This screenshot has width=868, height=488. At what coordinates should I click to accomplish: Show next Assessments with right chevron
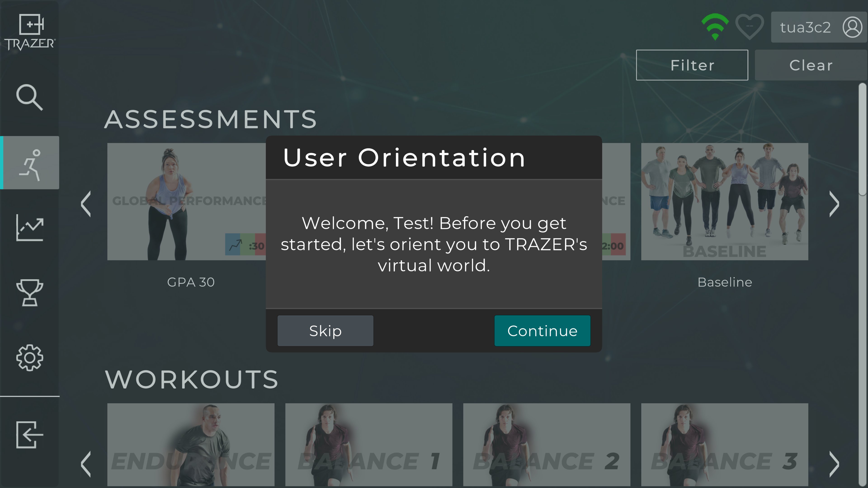tap(834, 204)
